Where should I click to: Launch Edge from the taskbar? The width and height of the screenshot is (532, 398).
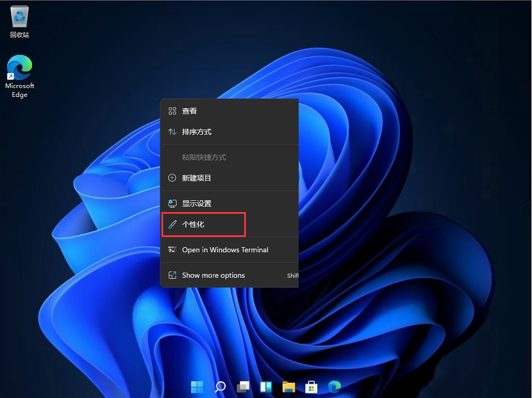(334, 387)
